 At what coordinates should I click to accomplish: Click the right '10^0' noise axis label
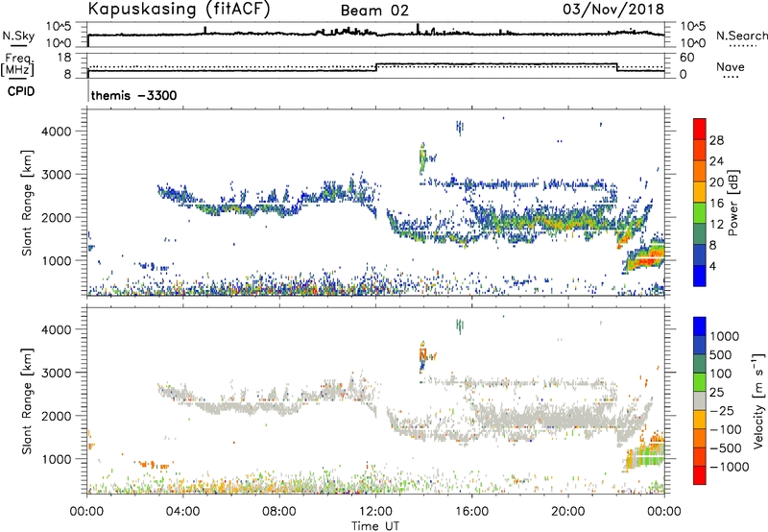tap(692, 43)
